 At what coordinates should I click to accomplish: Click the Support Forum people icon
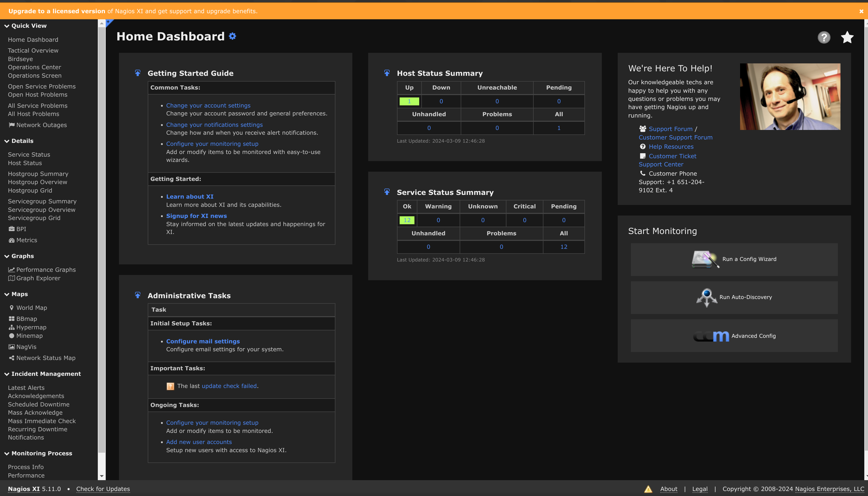point(643,129)
